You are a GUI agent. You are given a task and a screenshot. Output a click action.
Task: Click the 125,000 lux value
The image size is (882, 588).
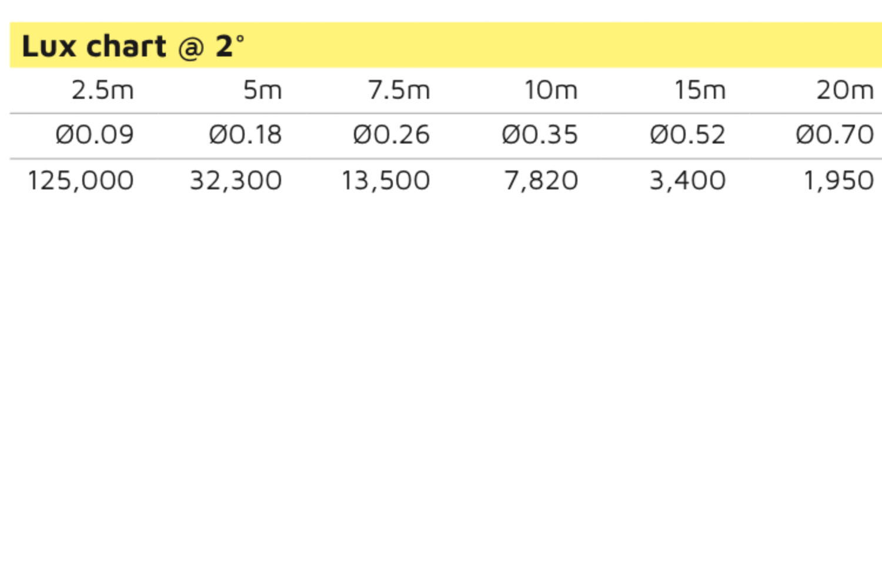[x=81, y=181]
